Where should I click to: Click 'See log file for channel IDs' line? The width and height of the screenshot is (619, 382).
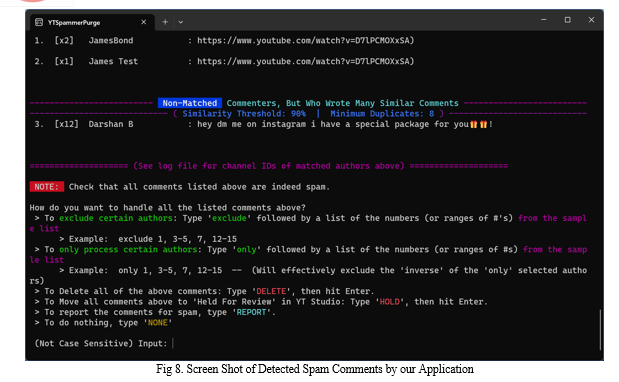(269, 166)
